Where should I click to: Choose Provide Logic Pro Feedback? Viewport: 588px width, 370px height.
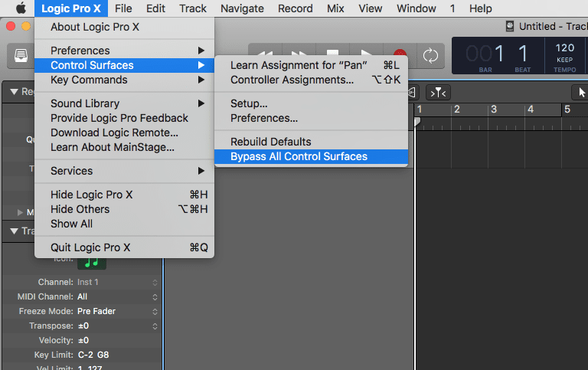click(x=124, y=118)
